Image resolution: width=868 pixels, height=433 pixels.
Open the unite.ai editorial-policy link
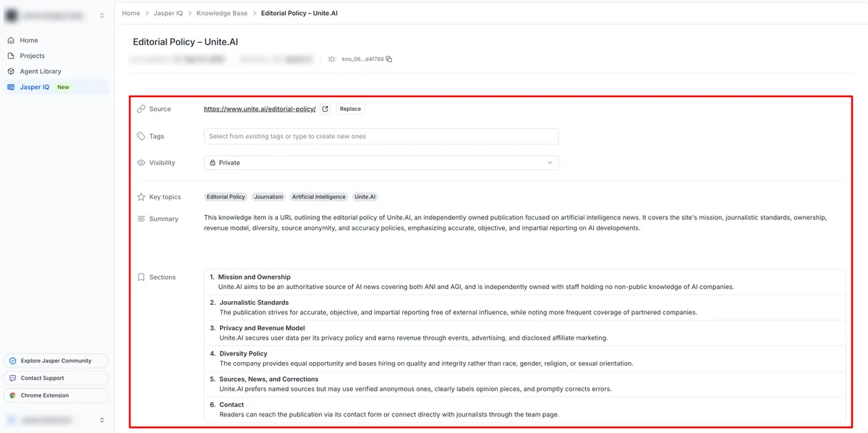pyautogui.click(x=260, y=109)
